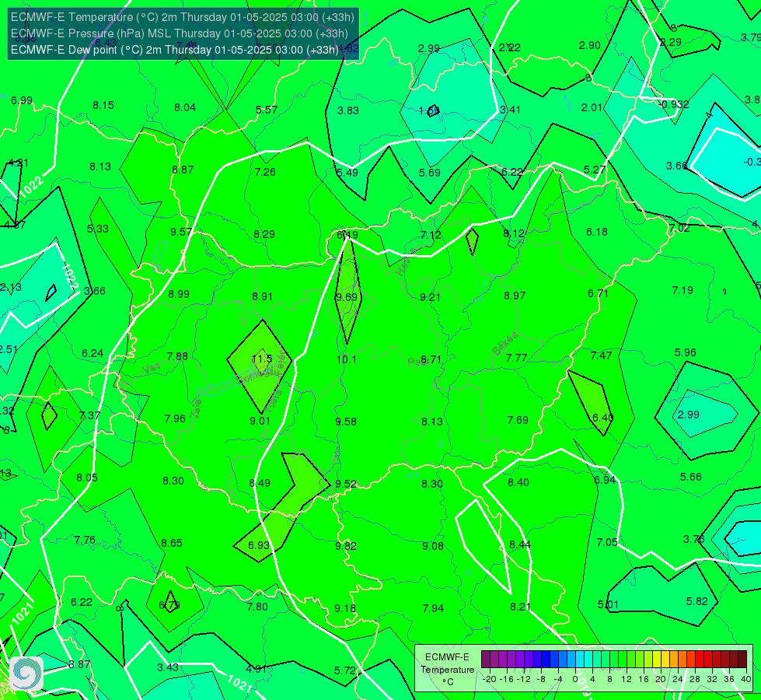Click the ECMWF-E Temperature °C legend title

(x=448, y=670)
